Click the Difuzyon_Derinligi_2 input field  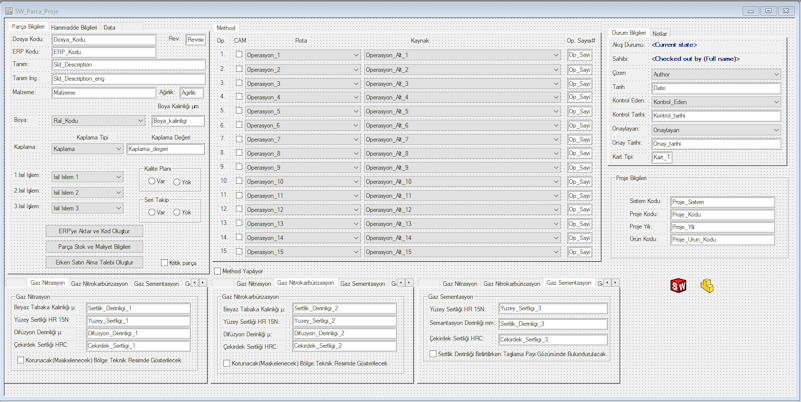click(x=344, y=334)
